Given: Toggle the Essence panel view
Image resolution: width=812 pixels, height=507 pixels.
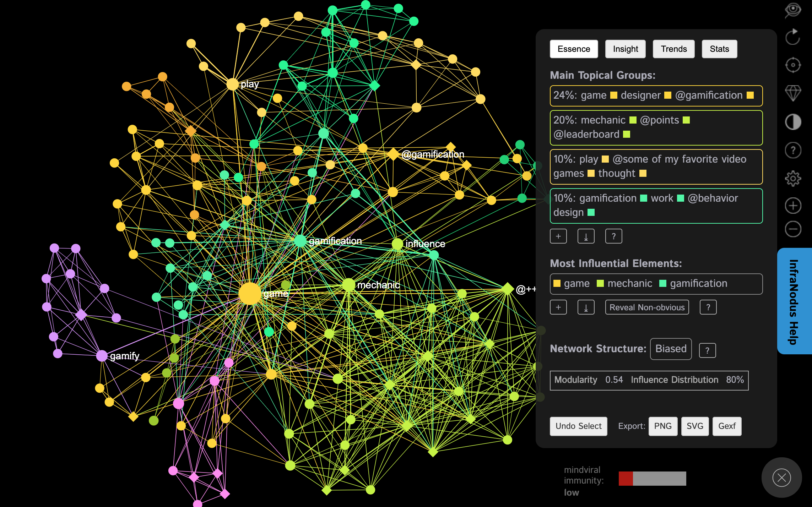Looking at the screenshot, I should (573, 49).
